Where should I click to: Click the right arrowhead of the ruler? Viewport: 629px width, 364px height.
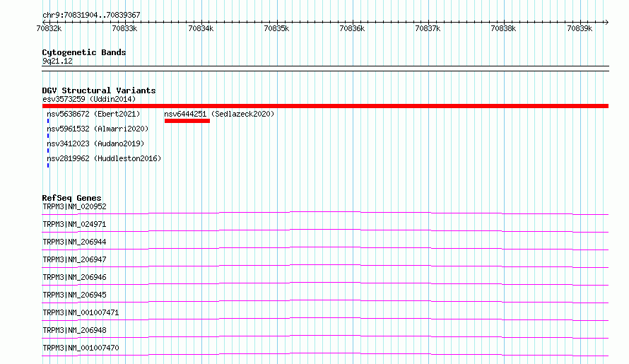606,22
